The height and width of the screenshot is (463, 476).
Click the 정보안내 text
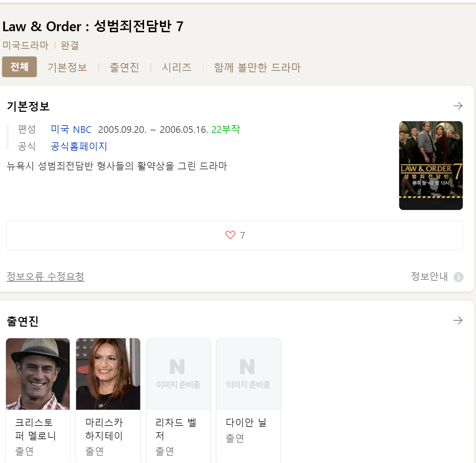429,276
